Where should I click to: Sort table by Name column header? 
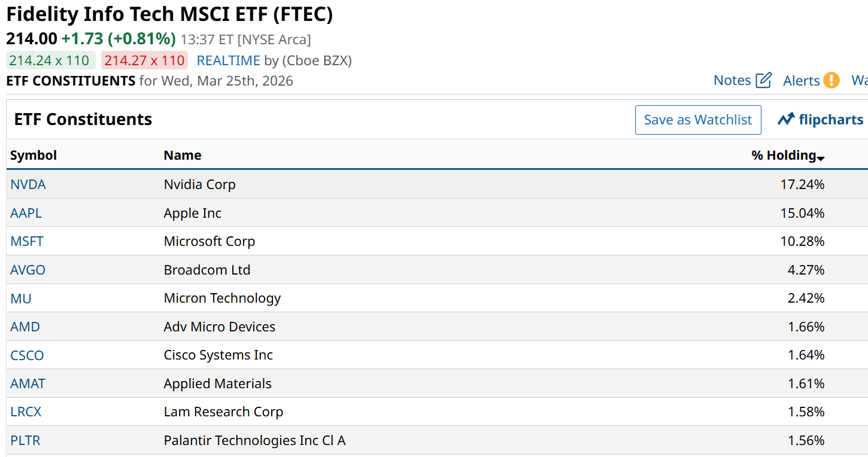(x=183, y=156)
